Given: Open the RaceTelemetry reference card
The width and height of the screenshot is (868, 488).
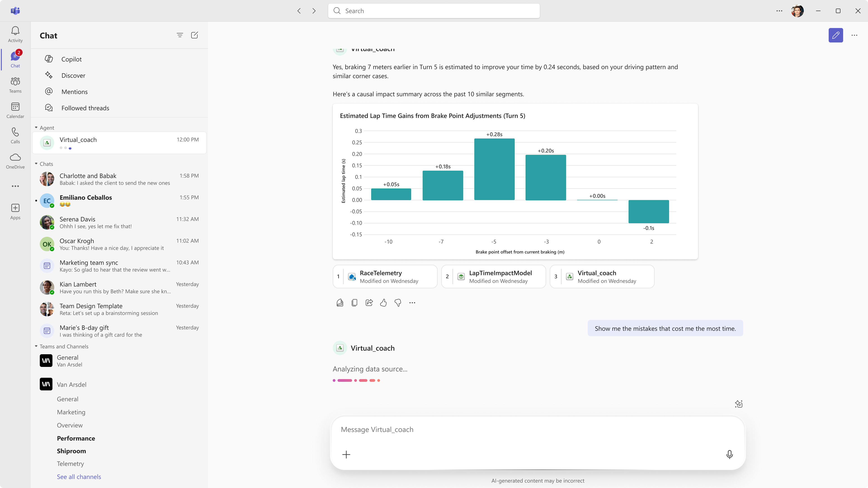Looking at the screenshot, I should pos(385,277).
